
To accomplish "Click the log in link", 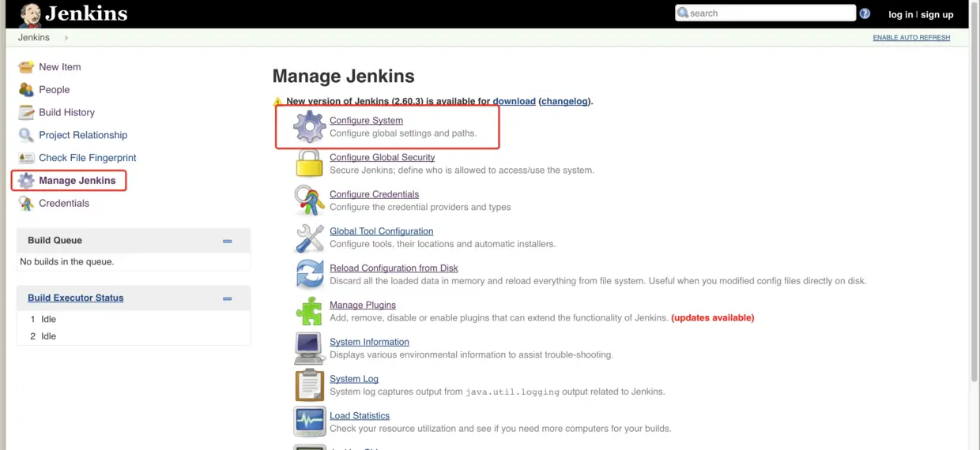I will 901,14.
